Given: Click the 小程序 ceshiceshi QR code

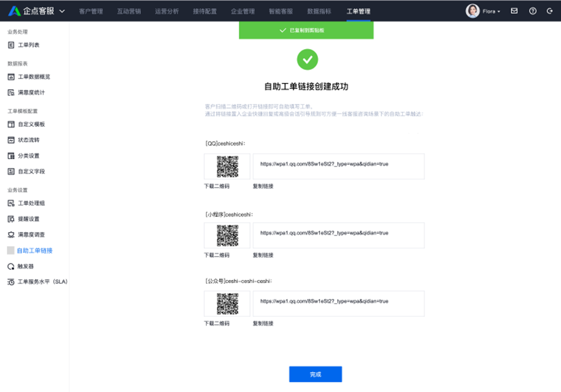Looking at the screenshot, I should click(x=227, y=235).
